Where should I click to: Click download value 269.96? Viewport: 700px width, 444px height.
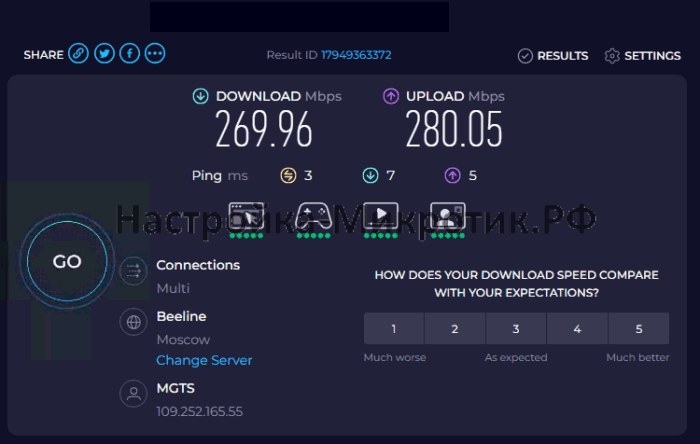[263, 129]
